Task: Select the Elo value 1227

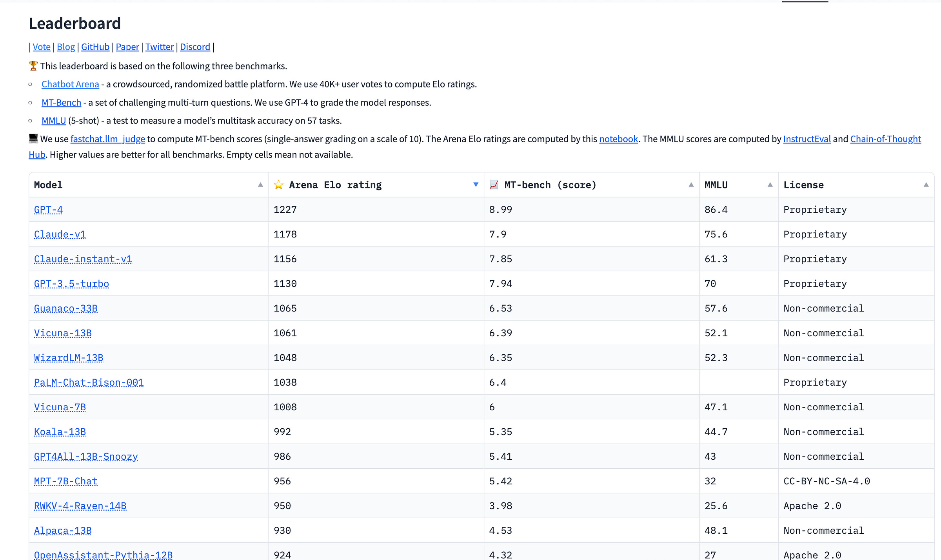Action: click(285, 210)
